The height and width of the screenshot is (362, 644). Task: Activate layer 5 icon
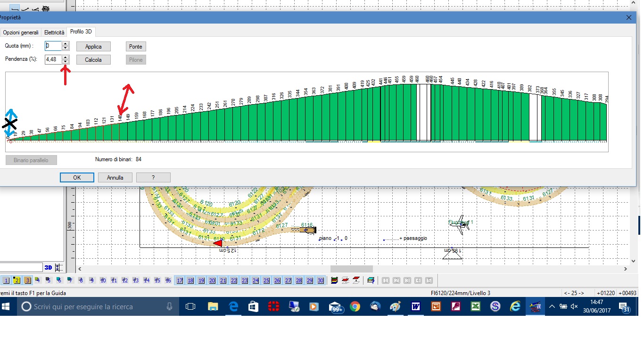(48, 280)
